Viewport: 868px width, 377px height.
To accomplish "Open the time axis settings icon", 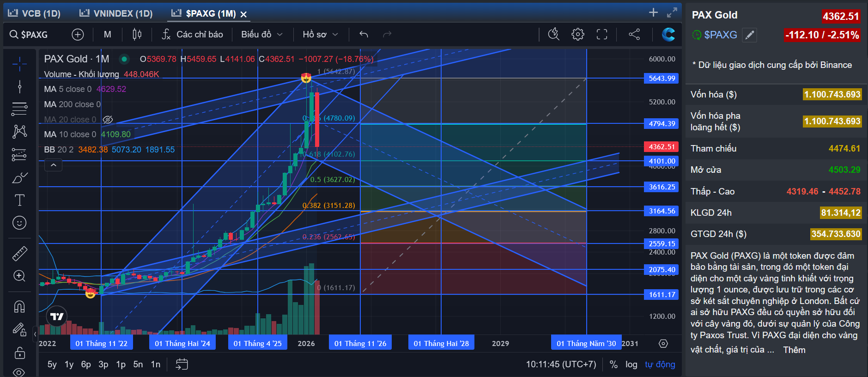I will click(663, 344).
